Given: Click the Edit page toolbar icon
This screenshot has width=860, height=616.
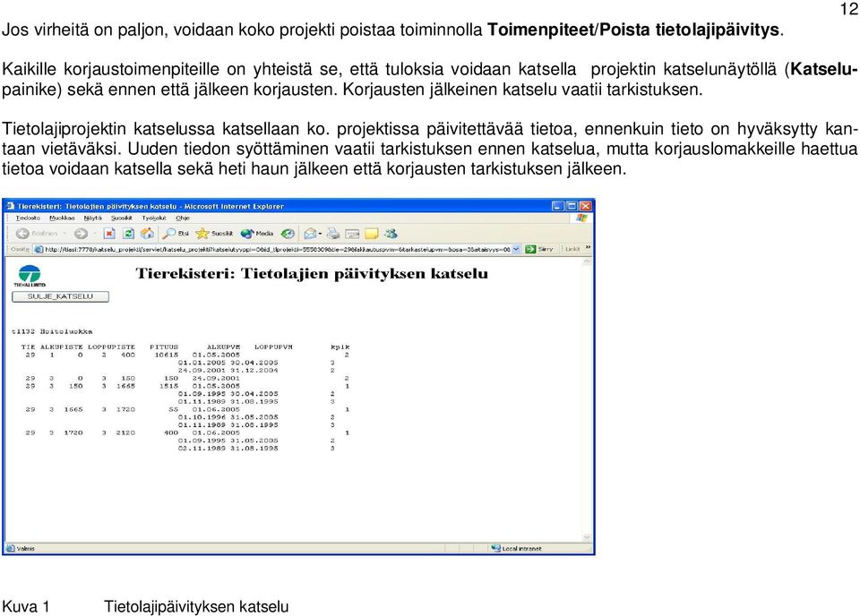Looking at the screenshot, I should click(x=352, y=234).
